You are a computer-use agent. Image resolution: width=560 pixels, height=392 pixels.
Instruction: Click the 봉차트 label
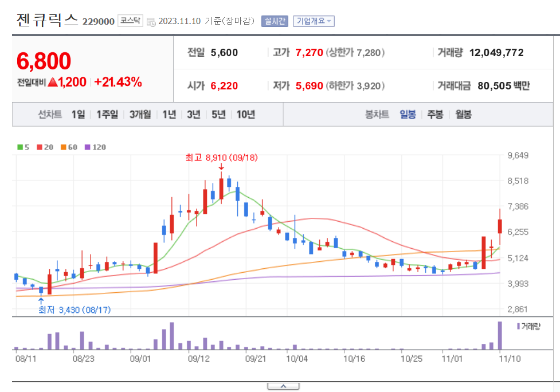tap(377, 115)
